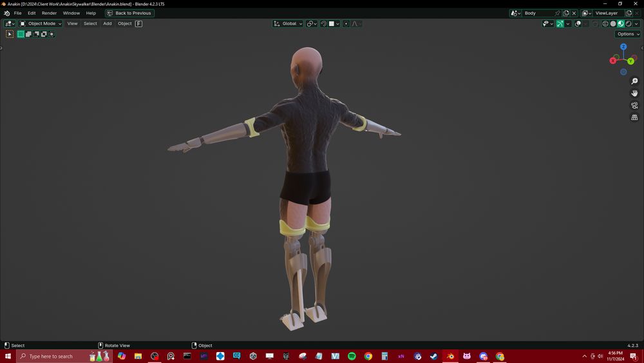The image size is (644, 363).
Task: Open File Explorer from the taskbar
Action: coord(138,357)
